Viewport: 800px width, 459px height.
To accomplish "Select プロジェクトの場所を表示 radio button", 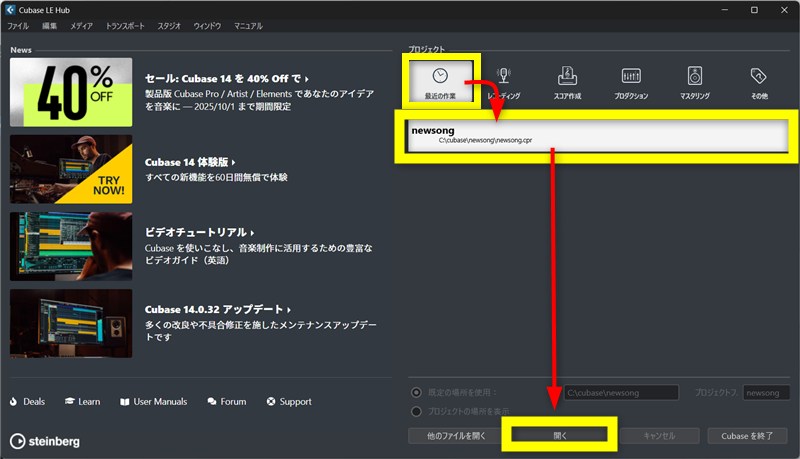I will 416,411.
